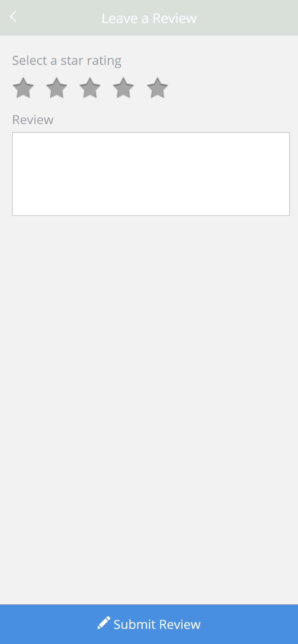Image resolution: width=298 pixels, height=644 pixels.
Task: Focus the Review text box
Action: pos(151,174)
